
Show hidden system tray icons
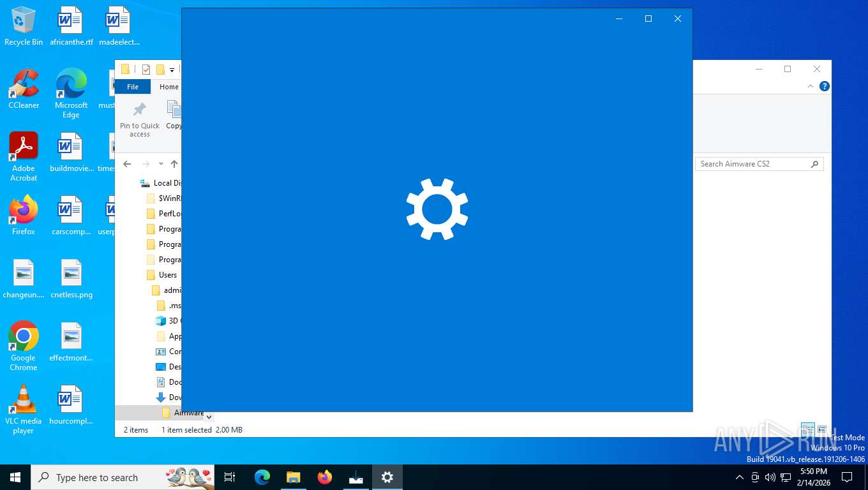tap(739, 477)
